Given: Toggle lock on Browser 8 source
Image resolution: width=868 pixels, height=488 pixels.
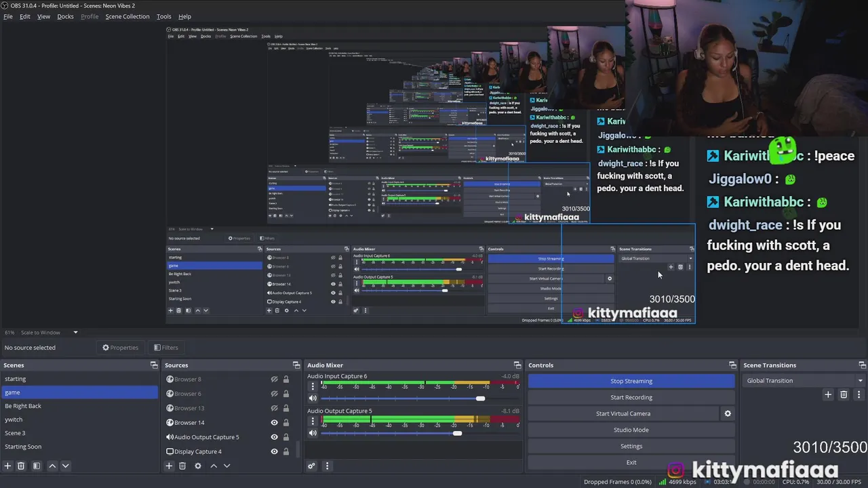Looking at the screenshot, I should 286,380.
